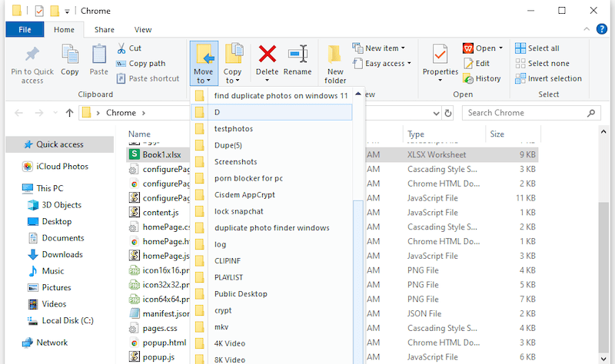Click Pin to Quick access icon
Screen dimensions: 615x364
click(32, 55)
